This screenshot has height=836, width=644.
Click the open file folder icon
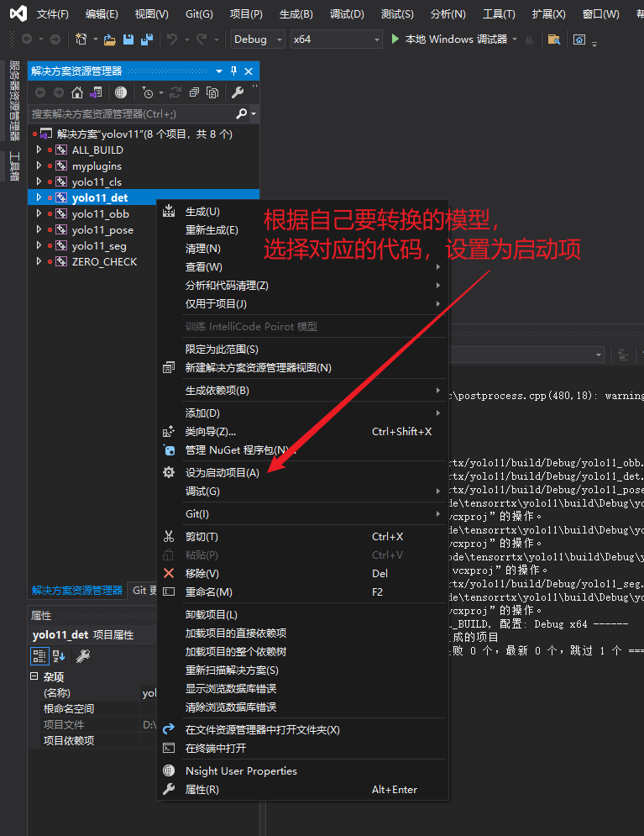(x=110, y=39)
